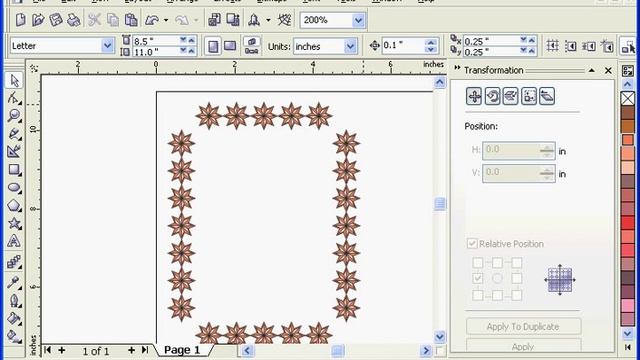This screenshot has width=640, height=360.
Task: Check the middle-right anchor point box
Action: point(517,278)
